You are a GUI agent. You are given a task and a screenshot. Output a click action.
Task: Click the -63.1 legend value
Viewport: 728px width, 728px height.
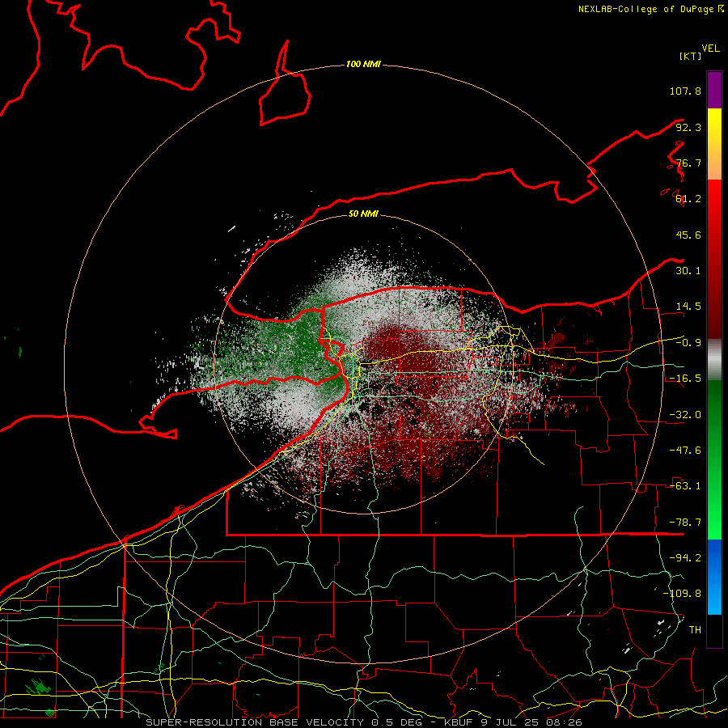pos(685,486)
